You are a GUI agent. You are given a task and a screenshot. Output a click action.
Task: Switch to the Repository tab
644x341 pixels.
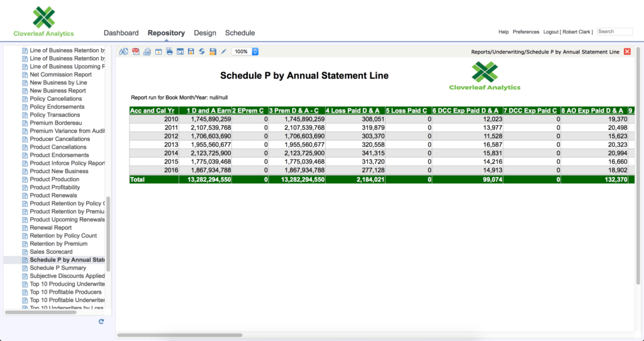coord(166,33)
